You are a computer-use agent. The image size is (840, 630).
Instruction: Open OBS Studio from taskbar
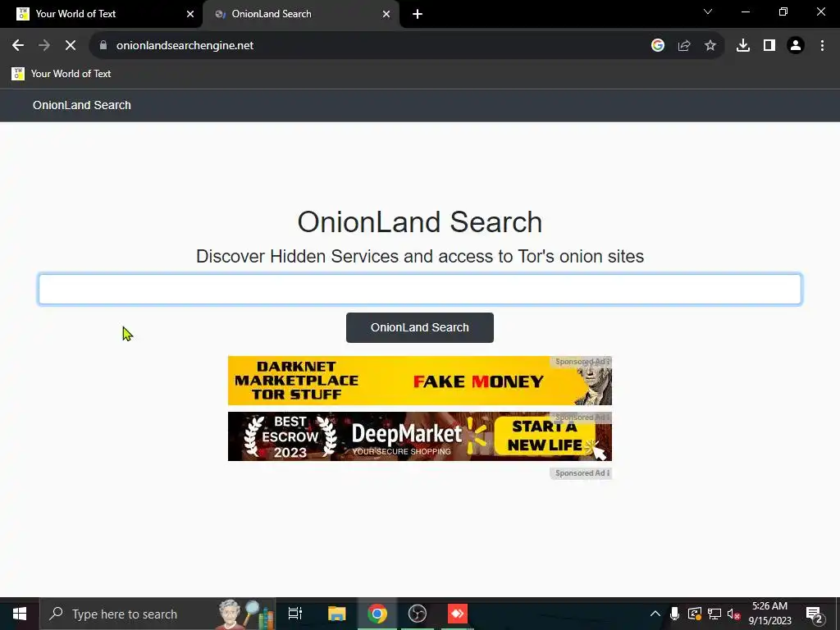418,614
